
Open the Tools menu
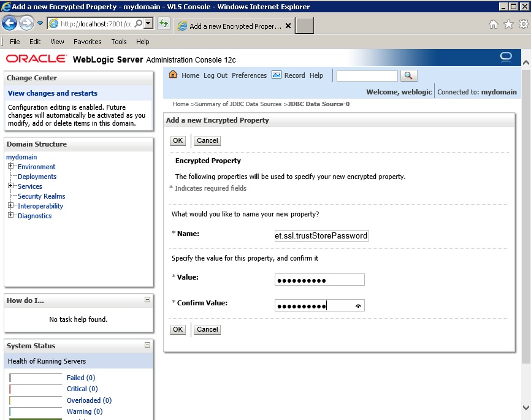(119, 42)
